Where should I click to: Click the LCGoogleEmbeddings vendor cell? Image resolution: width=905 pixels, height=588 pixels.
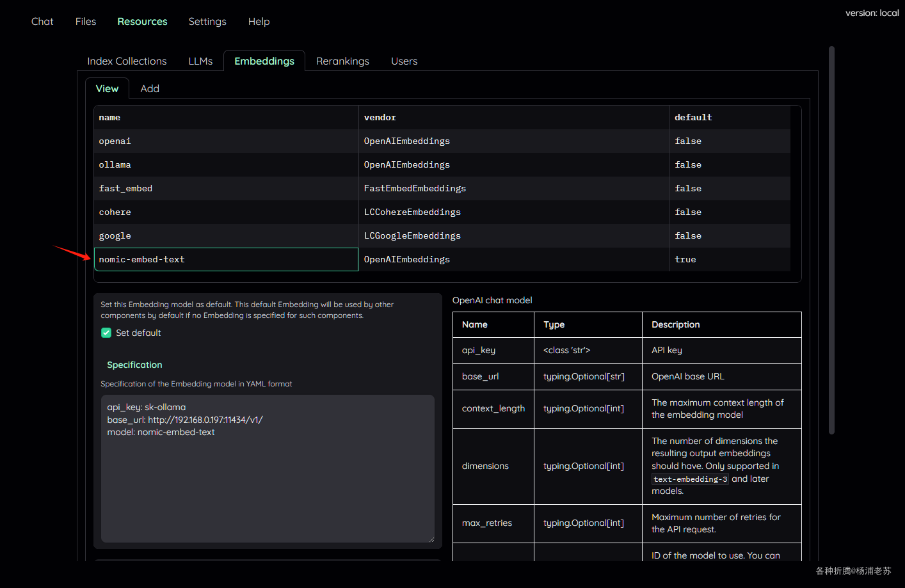pyautogui.click(x=514, y=236)
